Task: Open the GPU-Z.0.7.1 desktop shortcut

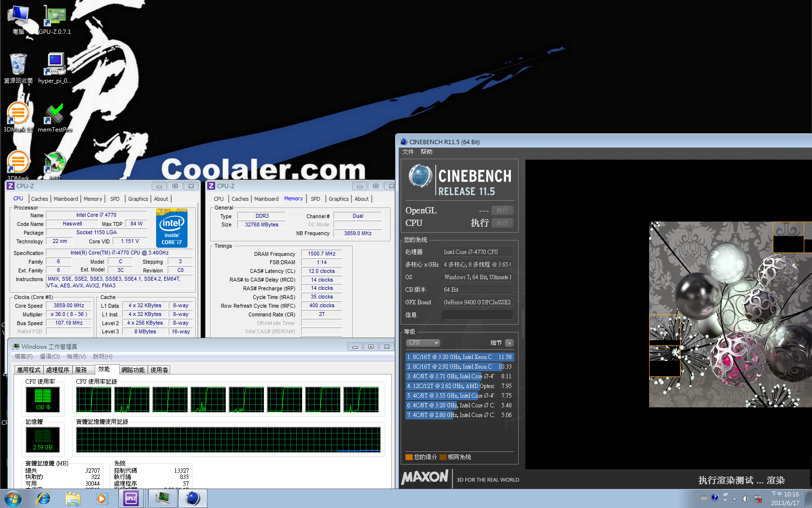Action: [x=55, y=19]
